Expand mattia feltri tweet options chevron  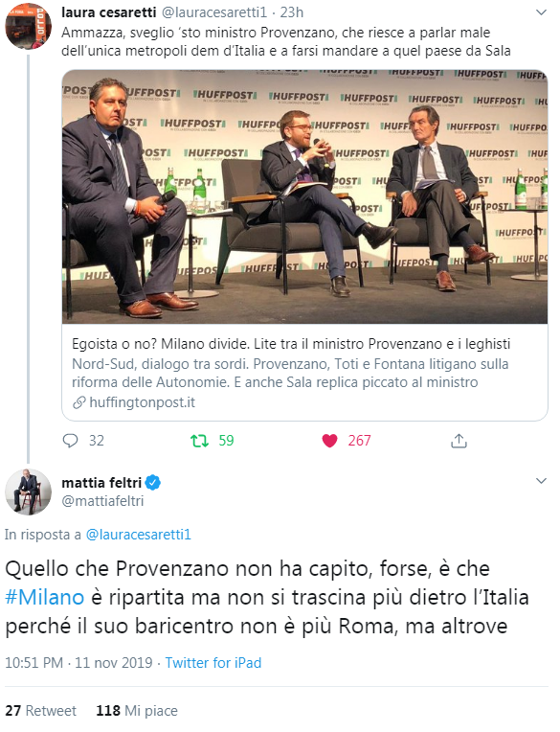pos(541,481)
